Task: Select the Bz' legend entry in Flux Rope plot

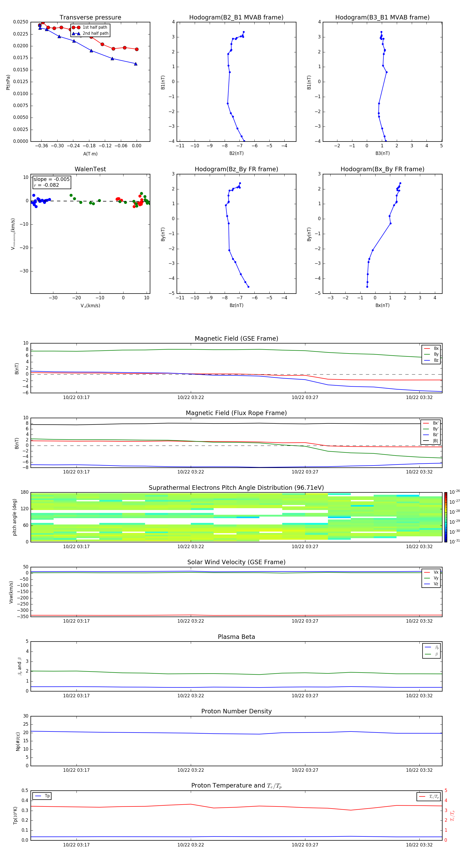Action: click(x=431, y=435)
